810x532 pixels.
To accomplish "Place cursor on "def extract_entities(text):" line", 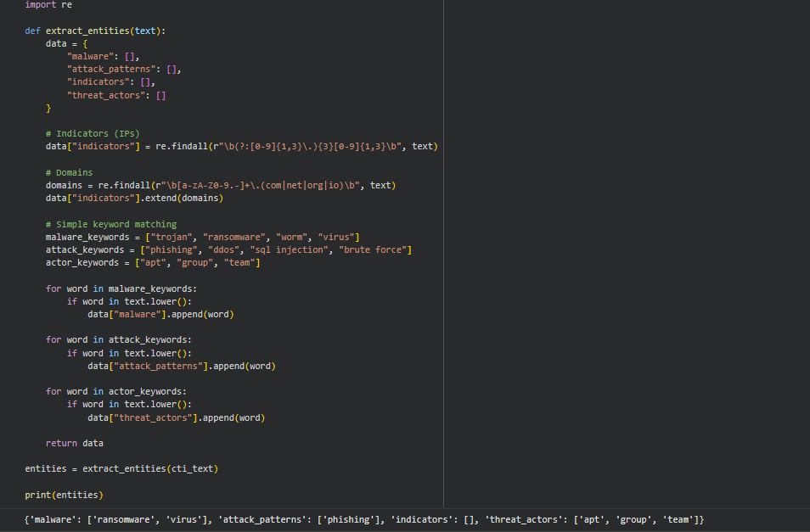I will point(95,31).
